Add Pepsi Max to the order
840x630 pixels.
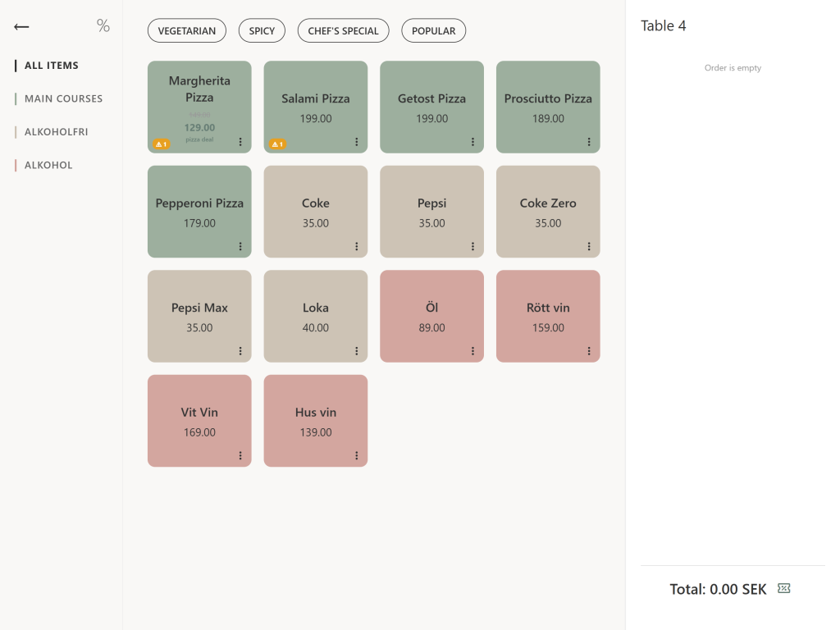pos(199,316)
